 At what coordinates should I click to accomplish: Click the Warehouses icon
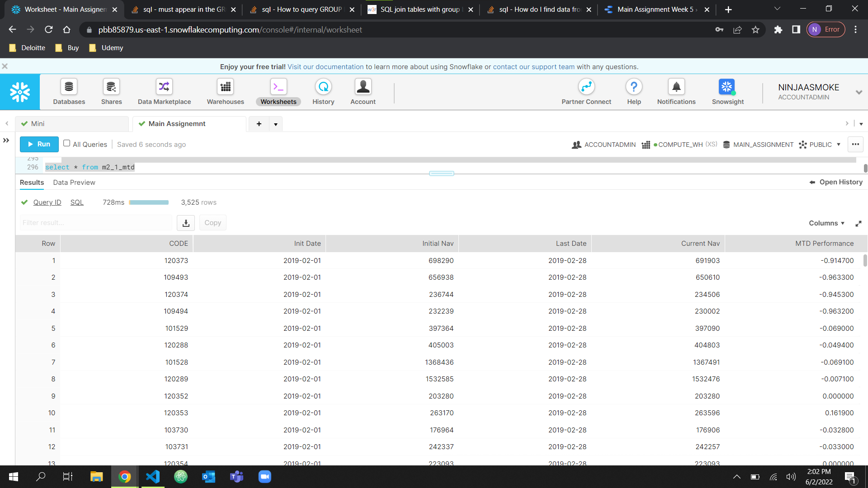[225, 91]
